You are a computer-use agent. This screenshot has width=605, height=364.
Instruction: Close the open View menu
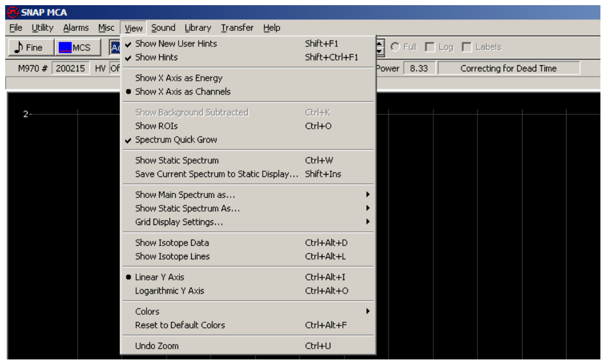coord(133,28)
